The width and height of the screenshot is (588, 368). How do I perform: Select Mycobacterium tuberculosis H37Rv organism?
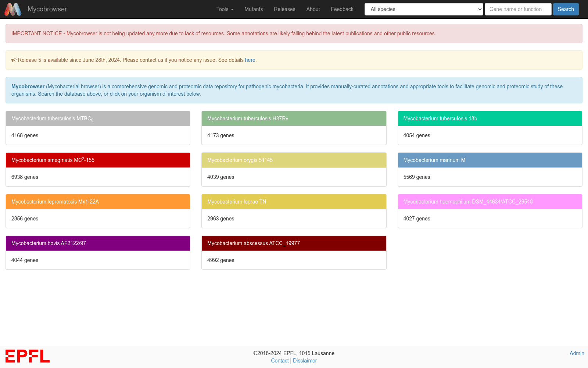(294, 118)
